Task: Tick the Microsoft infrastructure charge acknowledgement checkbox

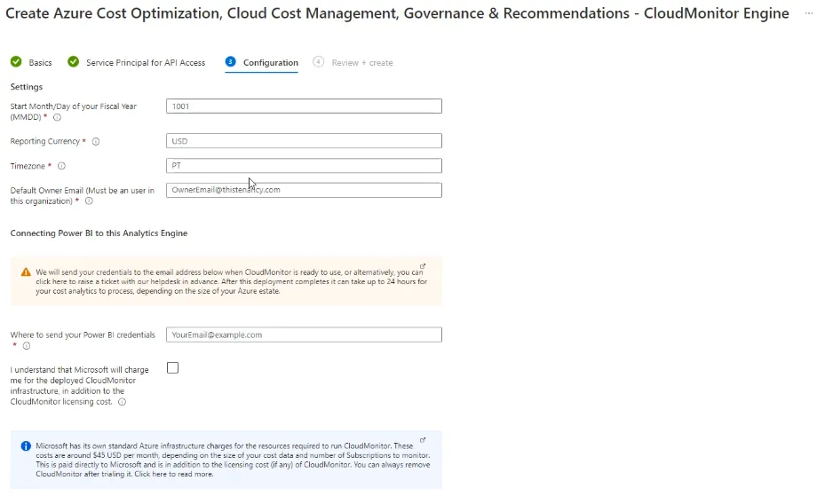Action: (x=172, y=368)
